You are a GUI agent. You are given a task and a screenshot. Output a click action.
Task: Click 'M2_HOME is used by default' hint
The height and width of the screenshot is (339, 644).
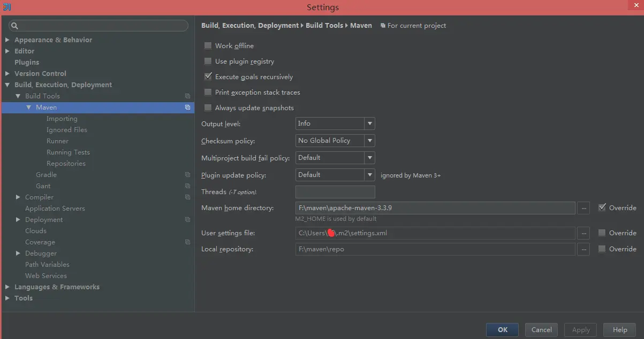(336, 219)
